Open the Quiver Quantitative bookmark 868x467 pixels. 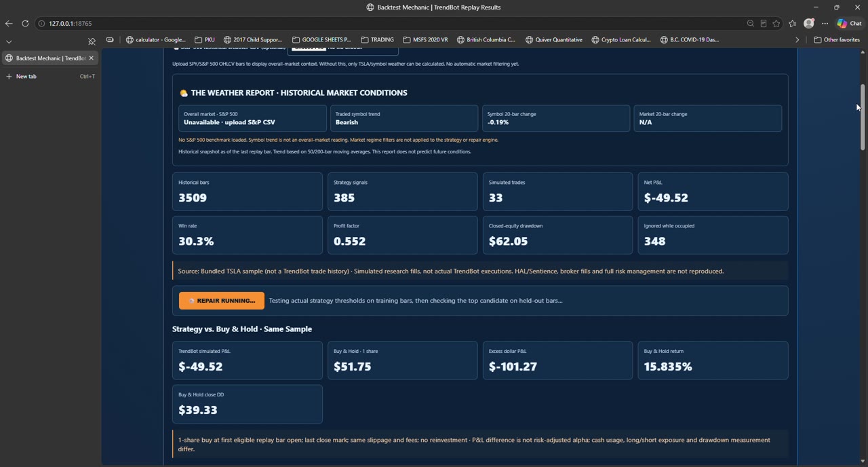(554, 39)
